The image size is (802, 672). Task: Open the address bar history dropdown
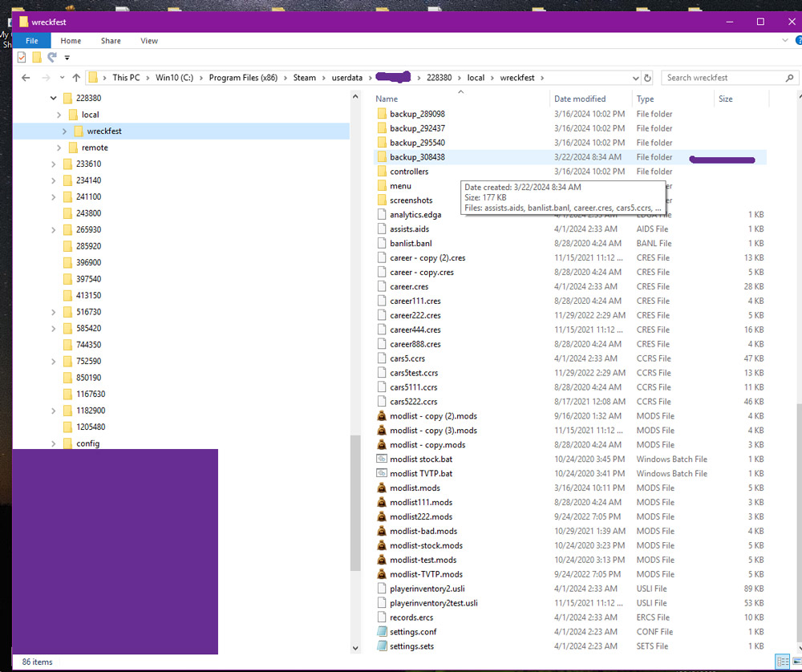click(x=636, y=79)
